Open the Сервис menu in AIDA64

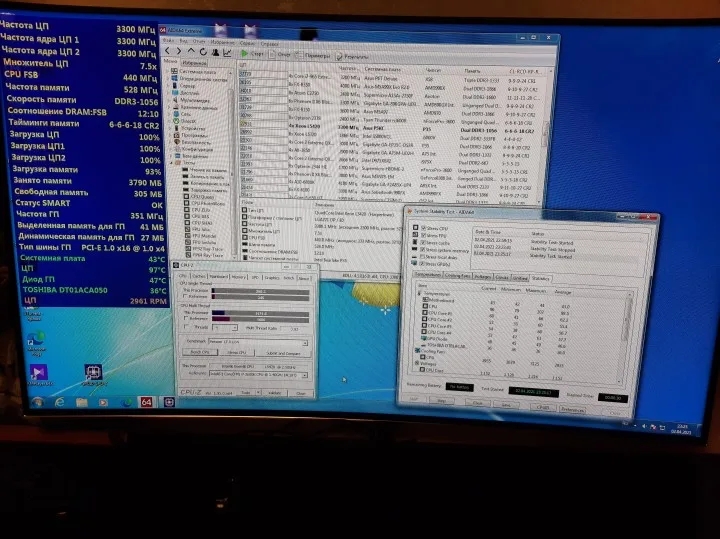coord(247,43)
